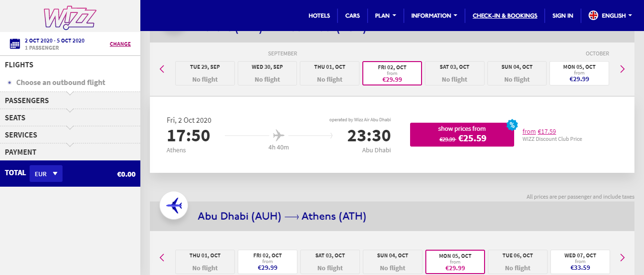
Task: Click the calendar icon beside travel dates
Action: point(15,44)
